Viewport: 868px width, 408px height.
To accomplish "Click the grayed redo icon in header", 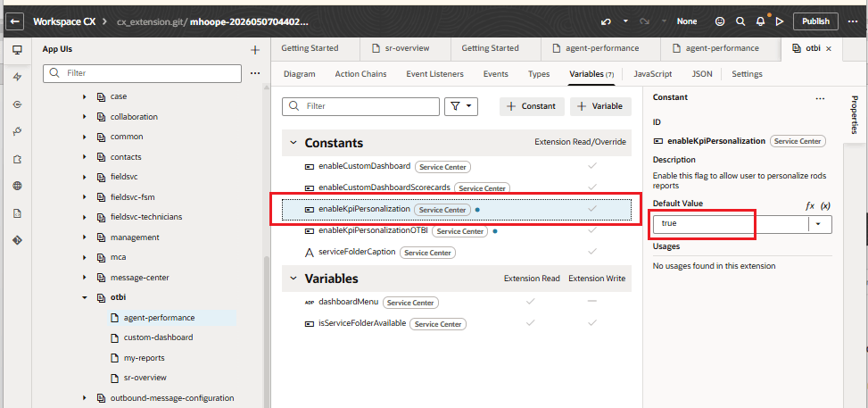I will 644,21.
